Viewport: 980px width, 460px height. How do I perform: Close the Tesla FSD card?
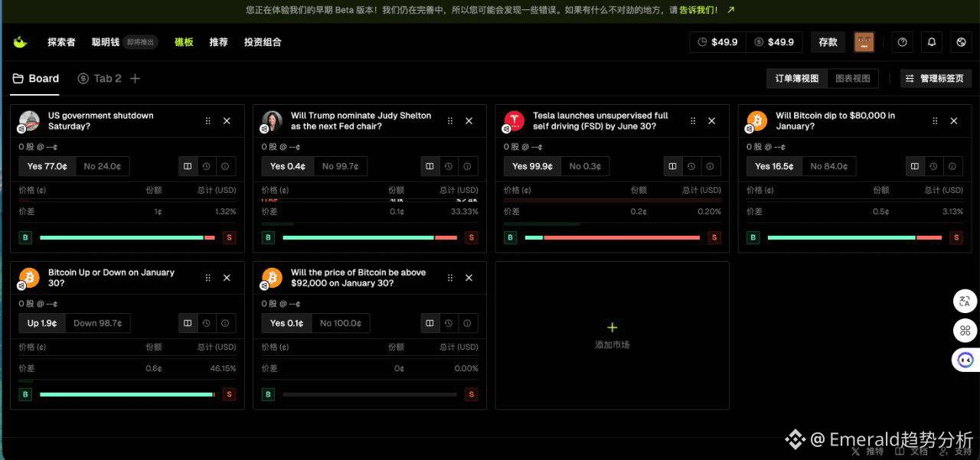click(x=711, y=121)
